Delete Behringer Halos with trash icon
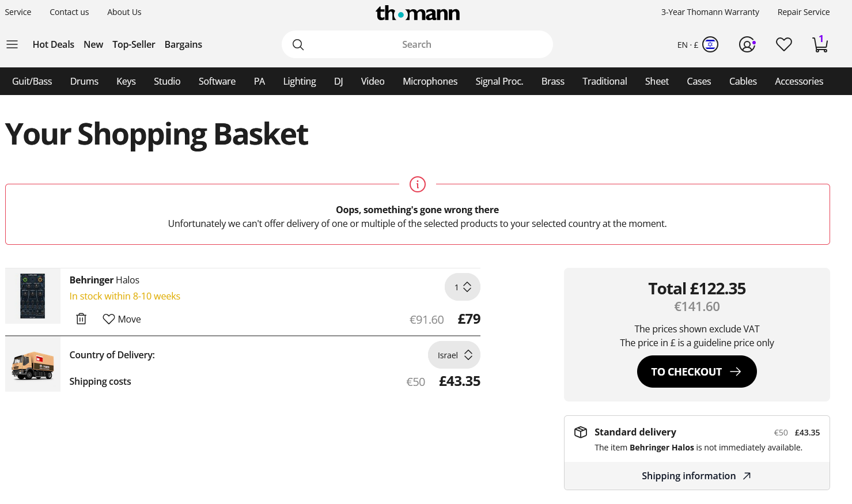 81,319
